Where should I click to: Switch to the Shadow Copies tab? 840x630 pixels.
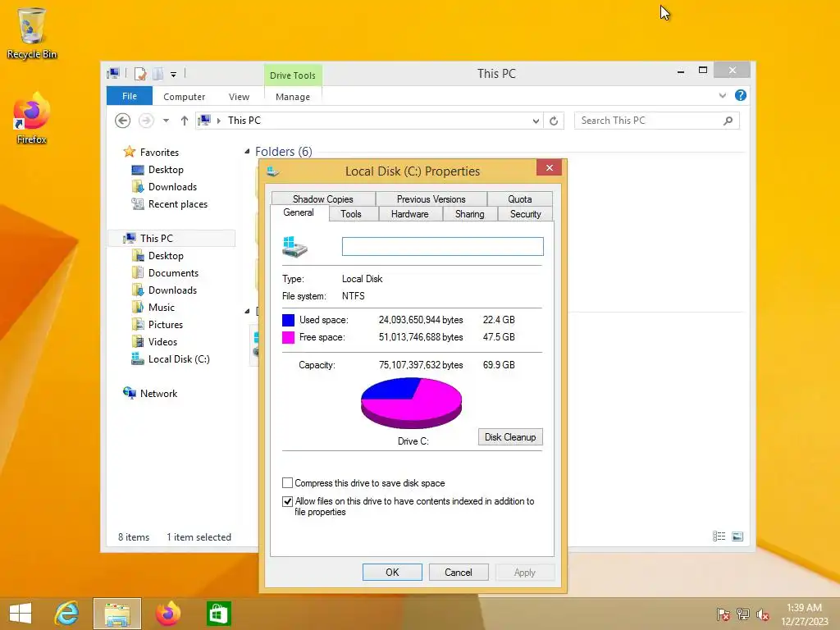(x=323, y=199)
